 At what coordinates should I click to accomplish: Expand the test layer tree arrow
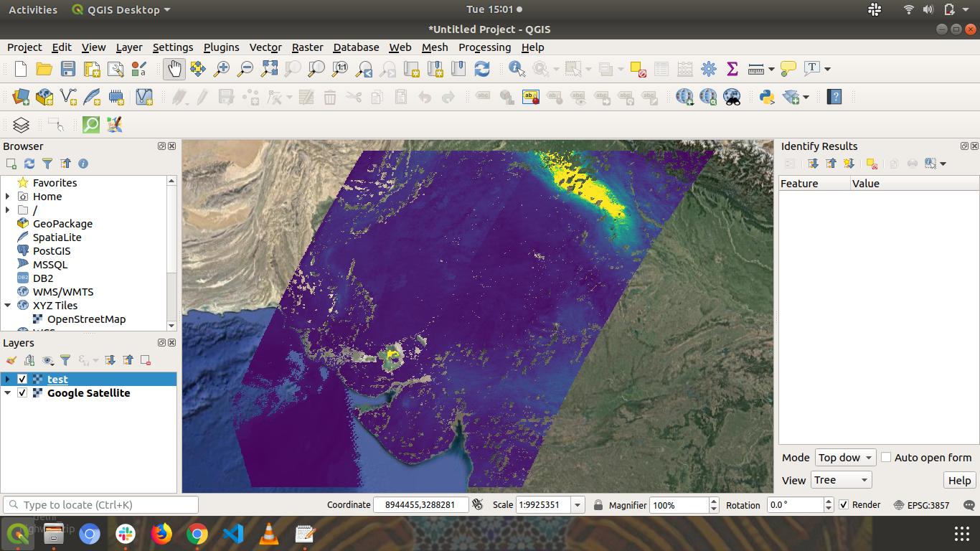click(8, 379)
